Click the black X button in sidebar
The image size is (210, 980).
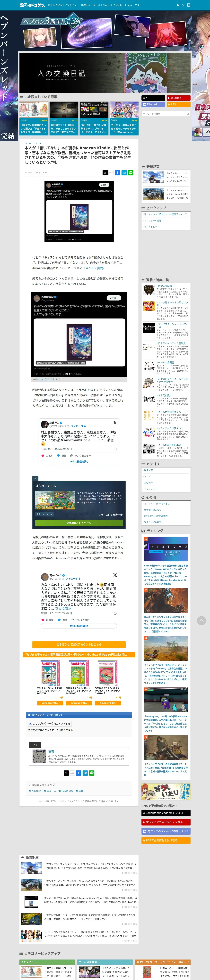153,98
